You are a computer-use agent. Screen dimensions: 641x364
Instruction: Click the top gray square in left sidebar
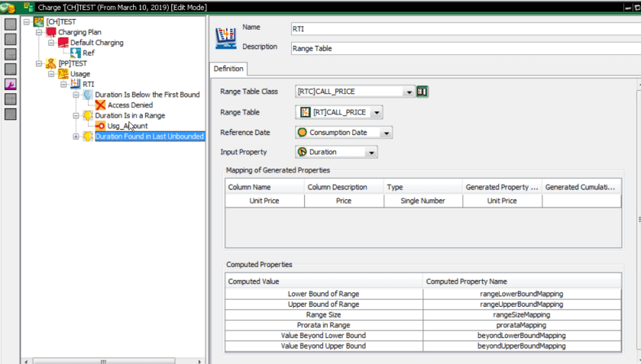[x=11, y=24]
